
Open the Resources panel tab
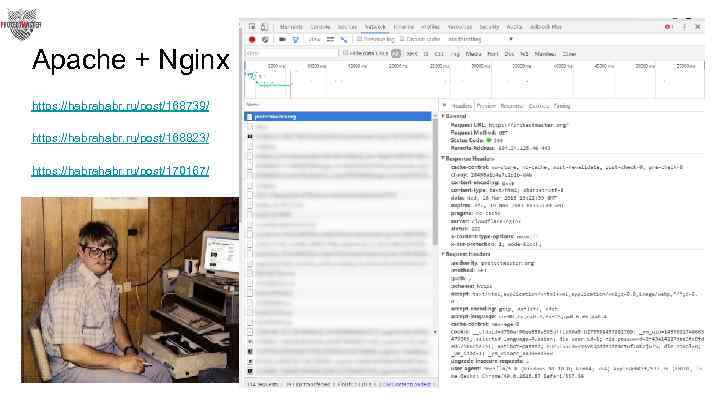(460, 27)
